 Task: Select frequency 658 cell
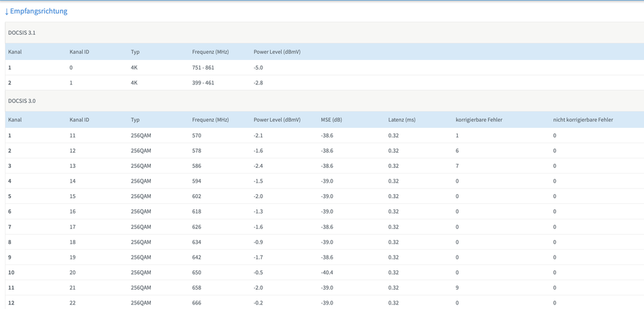(197, 288)
